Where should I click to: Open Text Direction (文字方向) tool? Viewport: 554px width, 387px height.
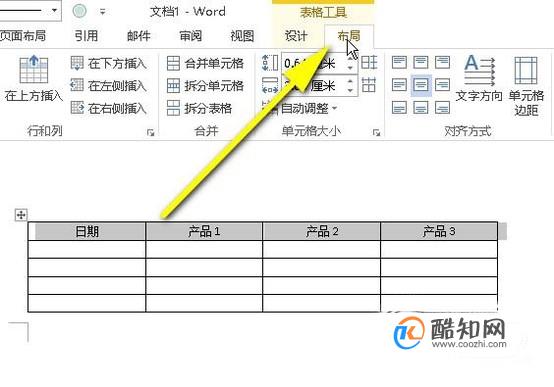[479, 78]
